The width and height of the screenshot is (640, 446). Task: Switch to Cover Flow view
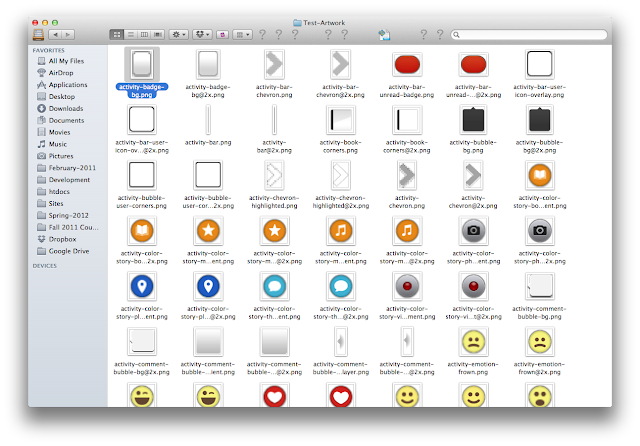(x=158, y=35)
